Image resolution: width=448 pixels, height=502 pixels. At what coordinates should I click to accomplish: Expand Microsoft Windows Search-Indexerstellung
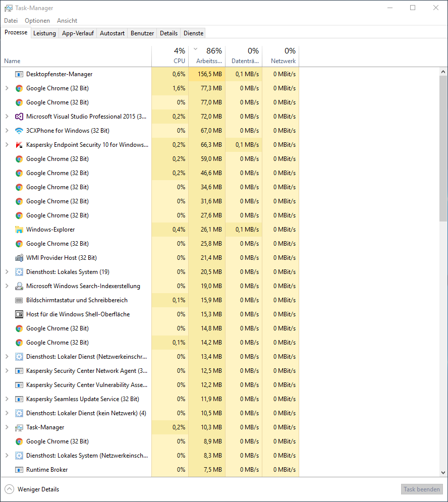tap(7, 286)
